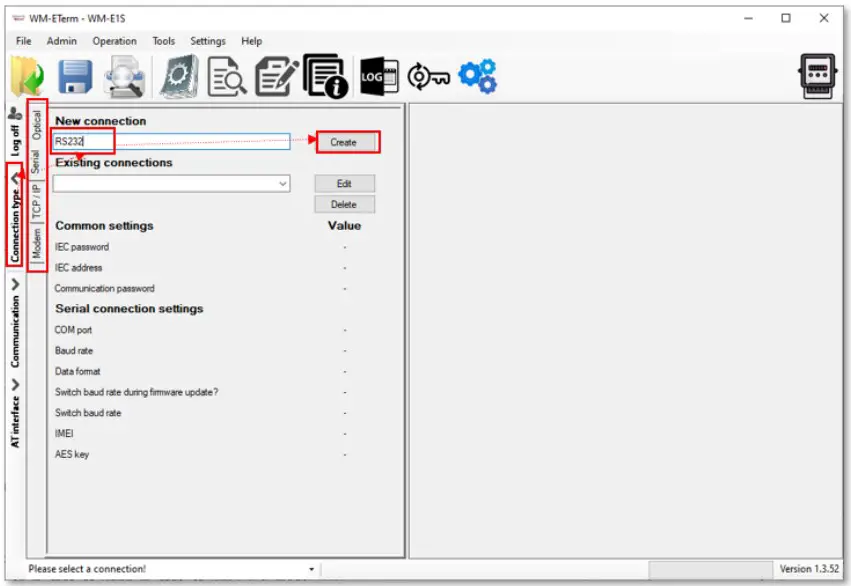This screenshot has width=851, height=586.
Task: Open the Operation menu
Action: (115, 41)
